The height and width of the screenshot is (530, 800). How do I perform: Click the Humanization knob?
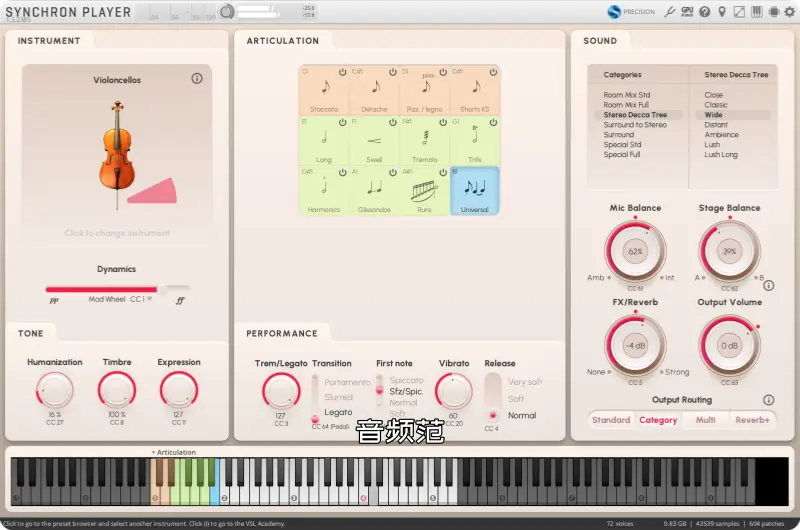(55, 390)
